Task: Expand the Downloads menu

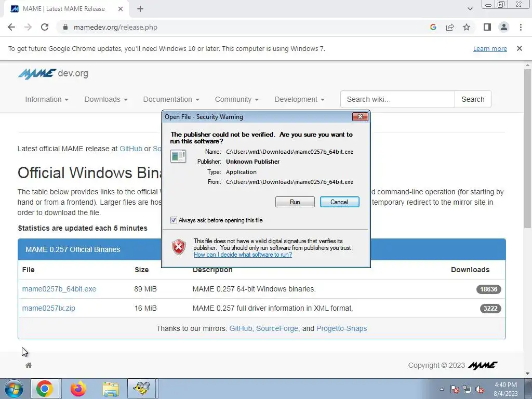Action: [x=106, y=99]
